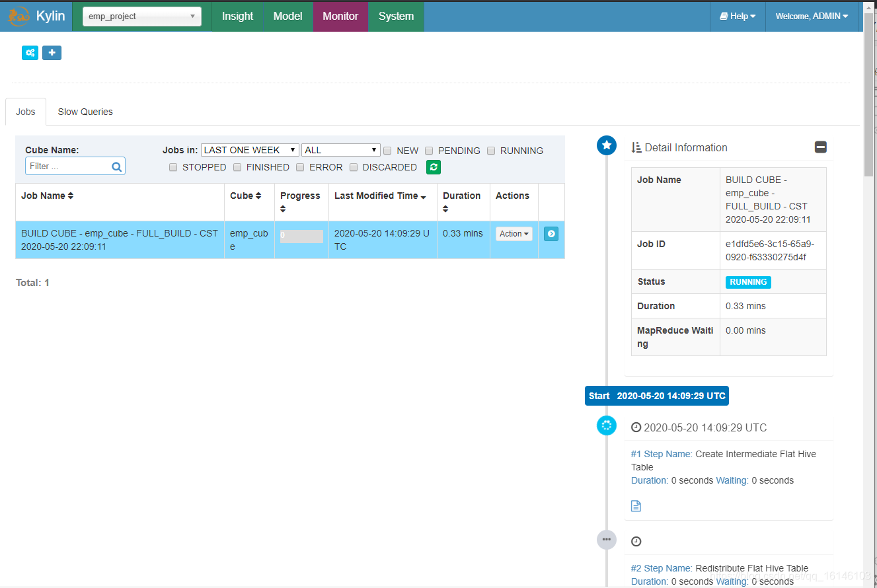Open the Action dropdown for the job
Screen dimensions: 877x588
514,234
